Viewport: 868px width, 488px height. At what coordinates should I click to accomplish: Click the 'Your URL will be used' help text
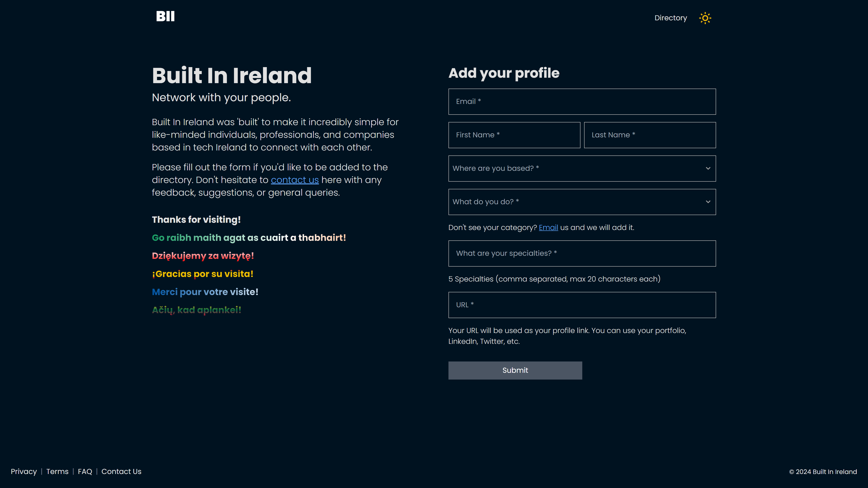click(567, 336)
